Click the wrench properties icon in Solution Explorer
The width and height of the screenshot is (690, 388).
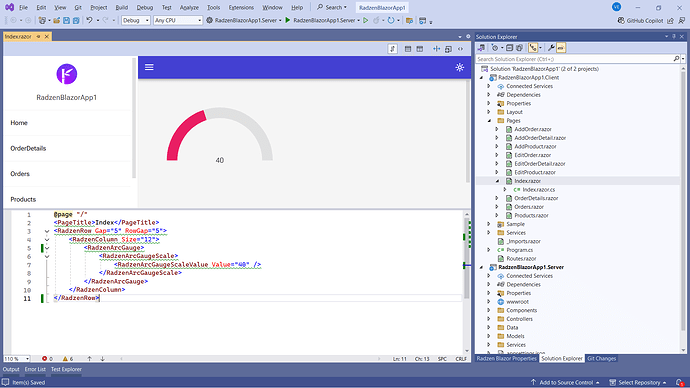tap(551, 48)
